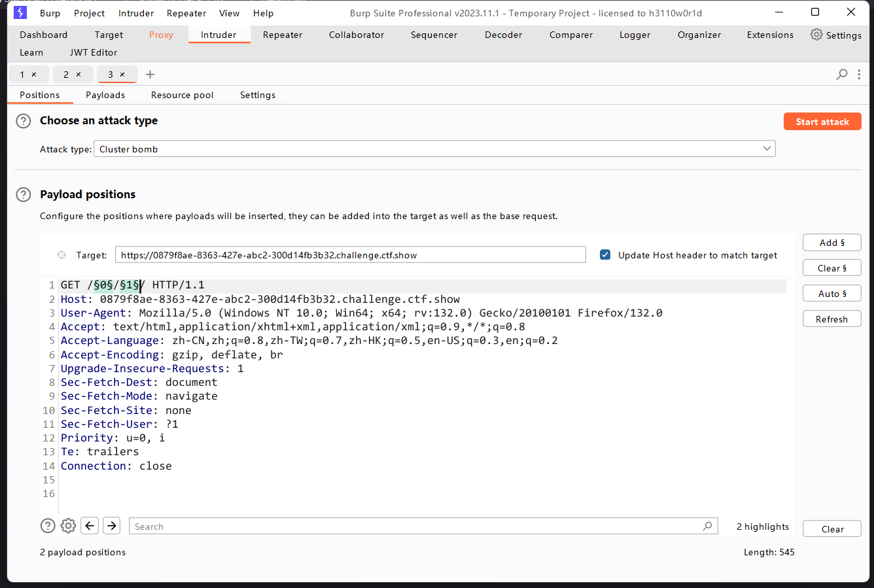The height and width of the screenshot is (588, 874).
Task: Add a new Intruder tab with the plus icon
Action: [x=150, y=75]
